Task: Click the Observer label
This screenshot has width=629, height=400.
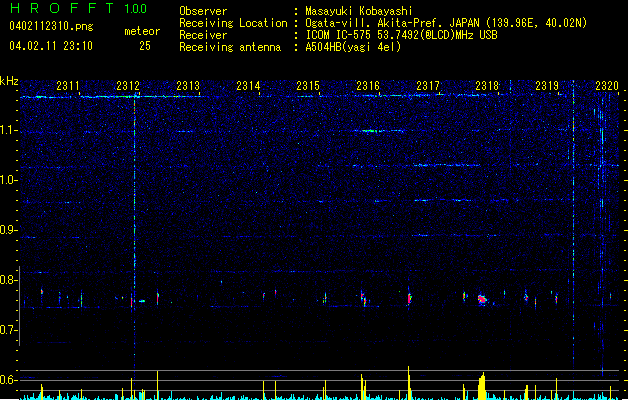Action: point(203,11)
